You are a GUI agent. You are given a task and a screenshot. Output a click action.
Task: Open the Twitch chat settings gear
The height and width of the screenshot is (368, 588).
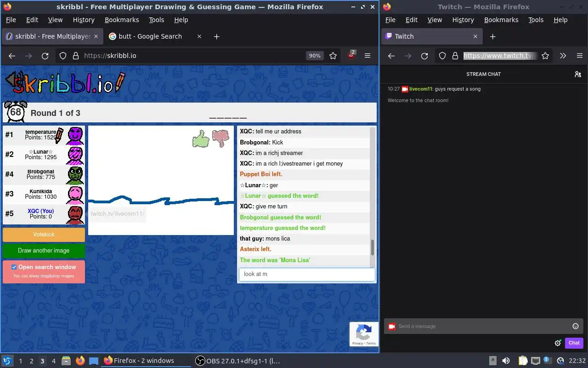pyautogui.click(x=558, y=343)
